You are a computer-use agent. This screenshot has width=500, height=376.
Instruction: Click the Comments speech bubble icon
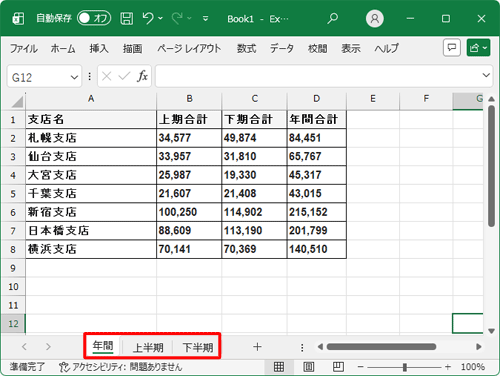point(452,48)
